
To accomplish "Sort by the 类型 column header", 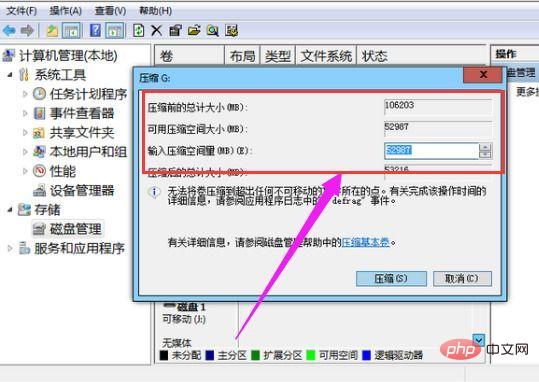I will click(278, 55).
